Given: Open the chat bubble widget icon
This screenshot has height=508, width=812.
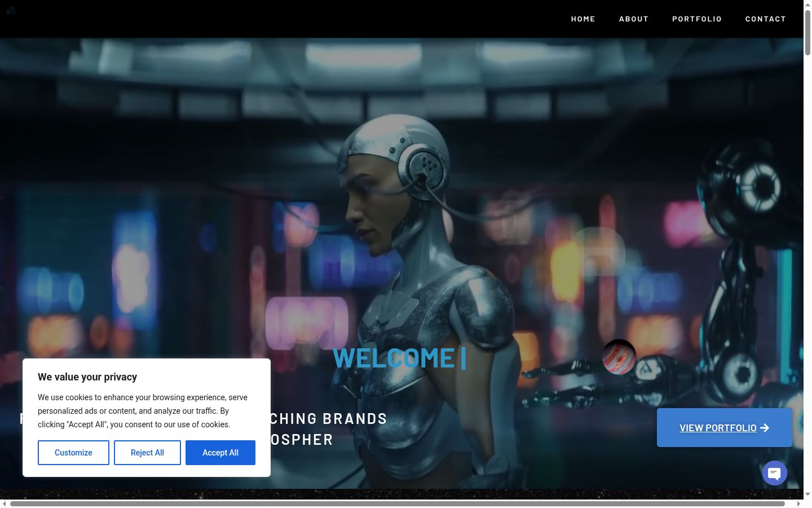Looking at the screenshot, I should pos(775,473).
